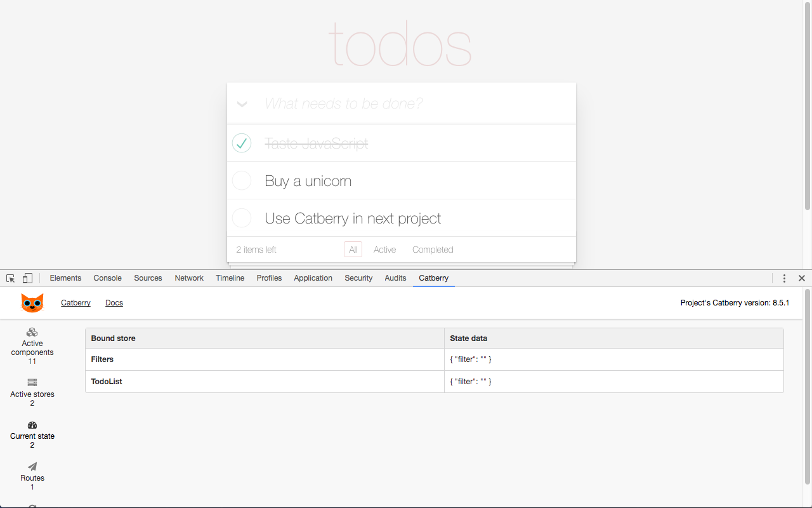Open the Network tab
The image size is (812, 508).
[x=189, y=278]
